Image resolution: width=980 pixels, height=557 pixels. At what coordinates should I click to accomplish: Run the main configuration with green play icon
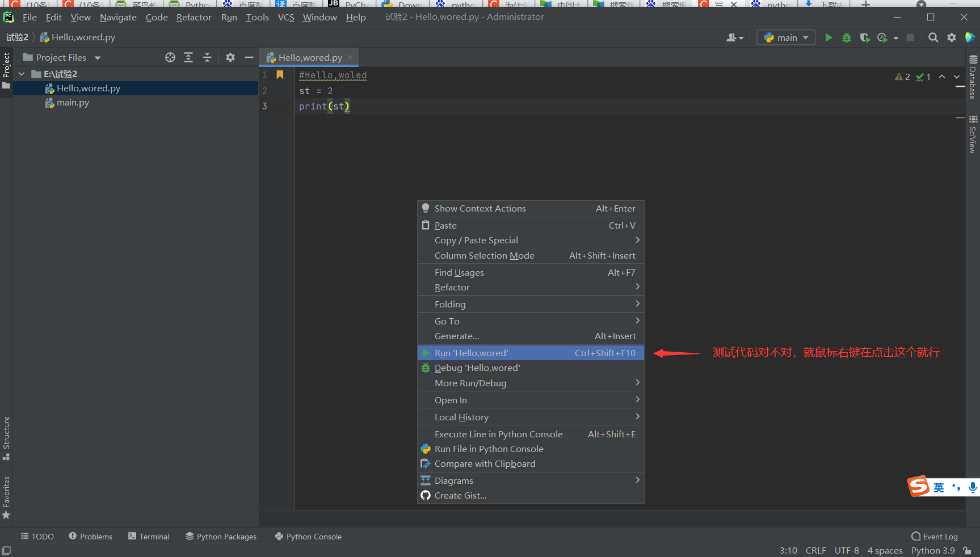[828, 37]
